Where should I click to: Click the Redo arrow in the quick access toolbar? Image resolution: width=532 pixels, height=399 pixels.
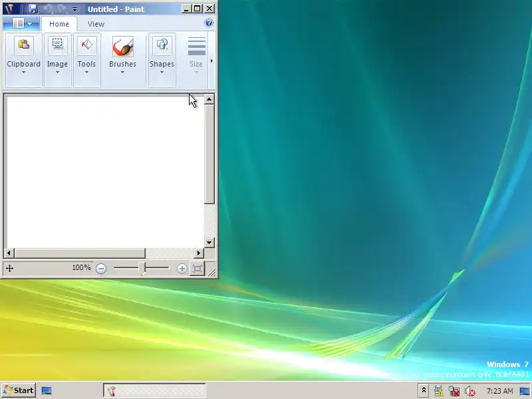coord(61,9)
